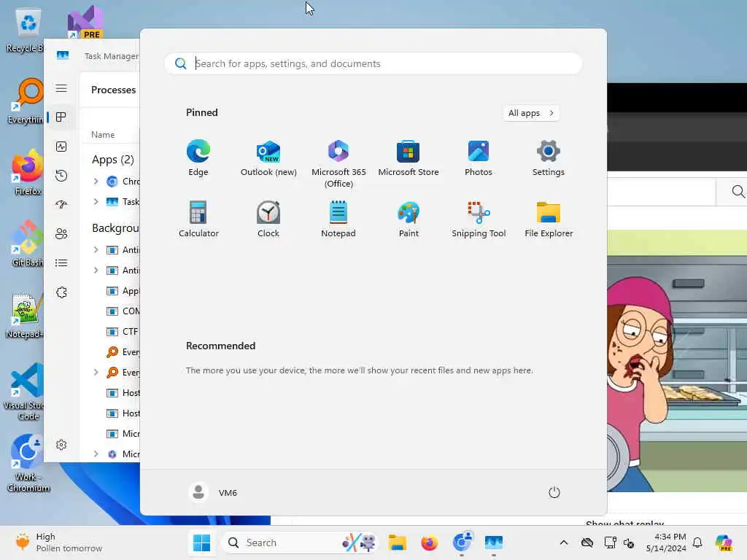Open App history in Task Manager sidebar
747x560 pixels.
tap(61, 176)
